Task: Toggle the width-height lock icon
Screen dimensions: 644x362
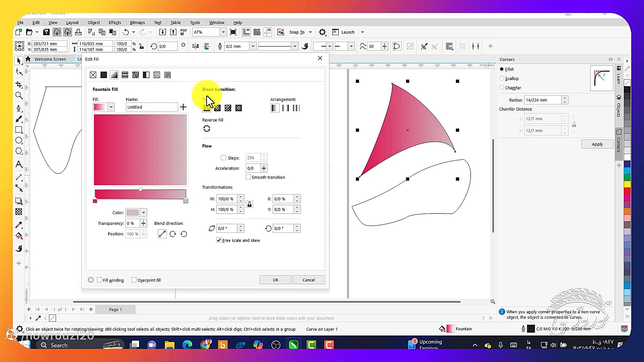Action: 250,204
